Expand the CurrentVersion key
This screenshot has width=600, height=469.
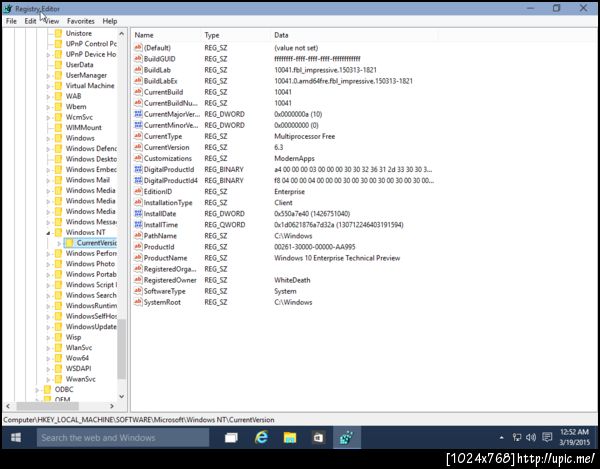click(x=59, y=243)
